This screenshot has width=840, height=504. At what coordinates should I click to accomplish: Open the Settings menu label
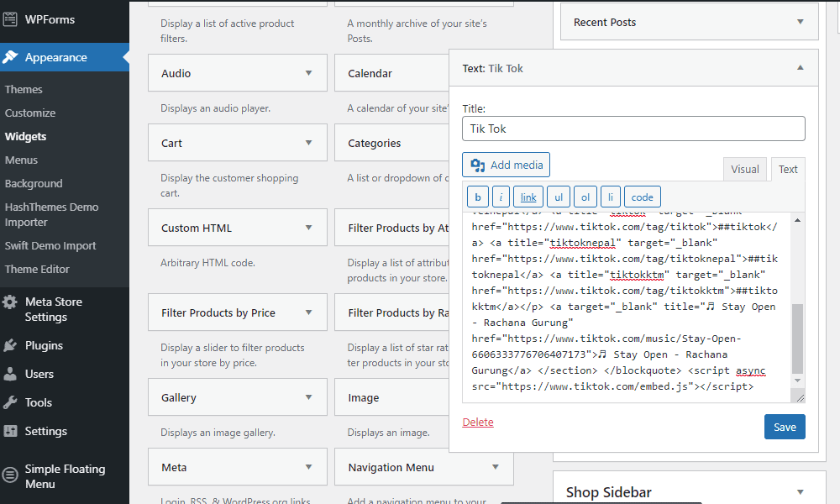(x=46, y=431)
